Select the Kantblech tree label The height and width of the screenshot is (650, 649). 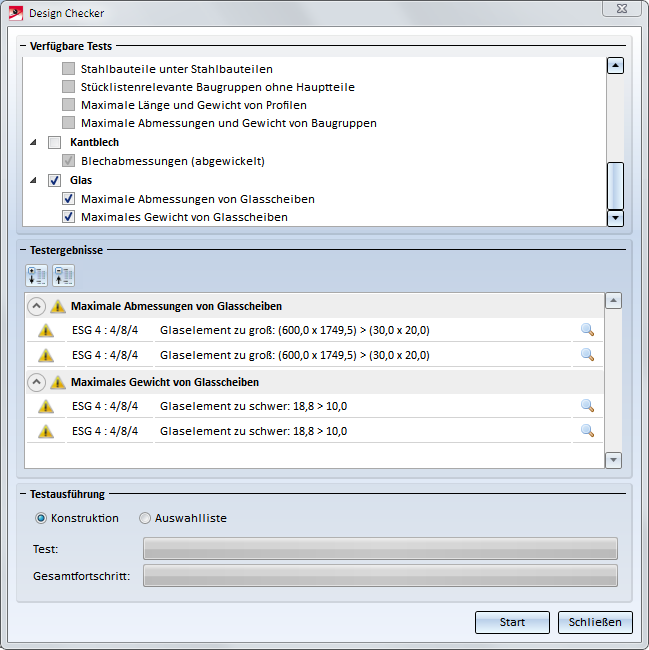tap(94, 142)
